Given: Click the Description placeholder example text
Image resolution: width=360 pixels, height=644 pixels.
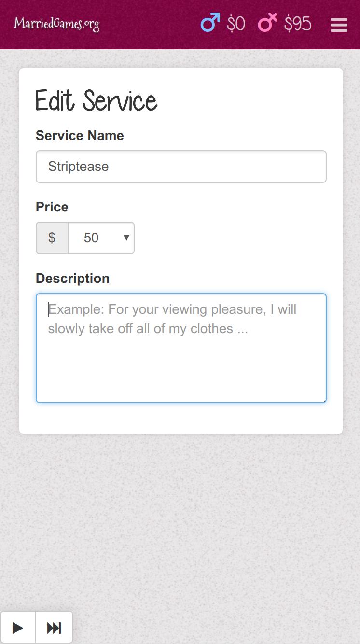Looking at the screenshot, I should pyautogui.click(x=172, y=319).
